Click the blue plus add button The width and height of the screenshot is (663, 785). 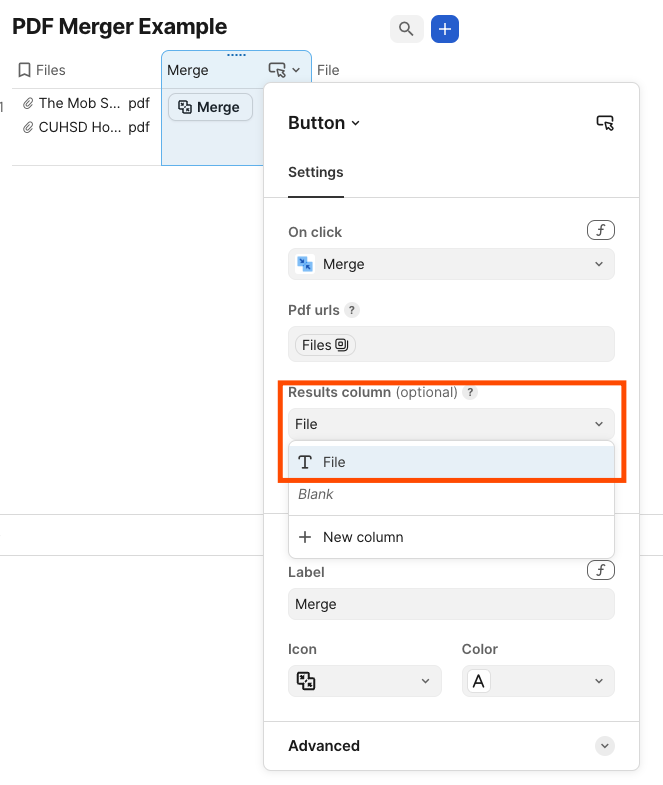tap(445, 29)
